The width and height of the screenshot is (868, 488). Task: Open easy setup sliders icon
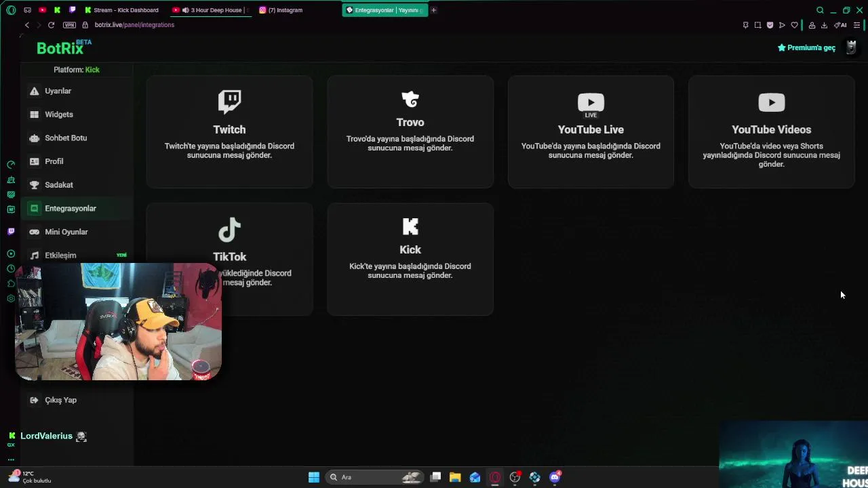click(x=856, y=25)
